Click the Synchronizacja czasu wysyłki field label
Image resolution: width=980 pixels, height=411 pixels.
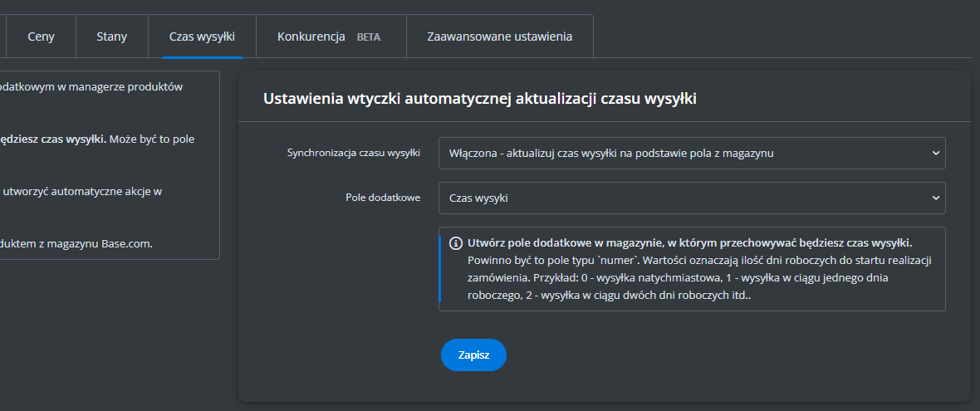click(x=353, y=153)
